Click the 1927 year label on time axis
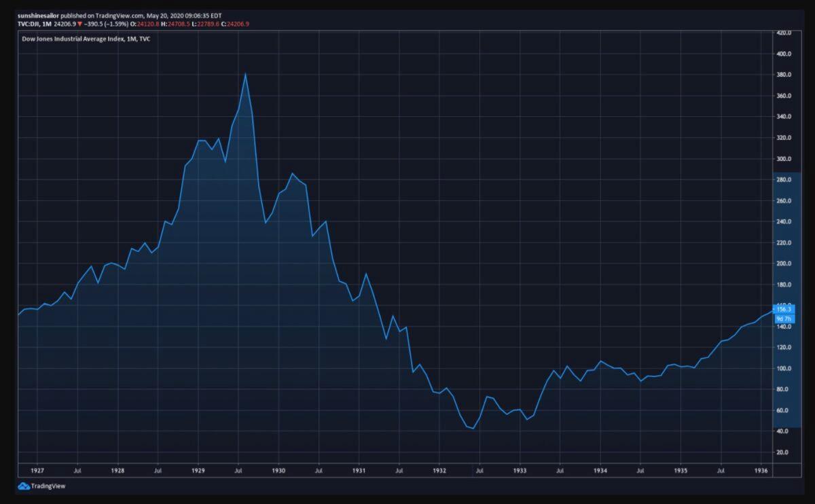The height and width of the screenshot is (504, 815). point(37,470)
